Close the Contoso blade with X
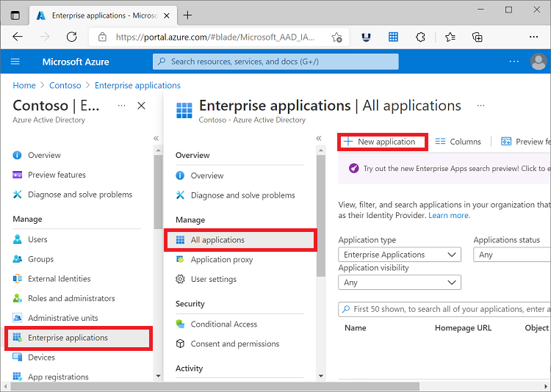551x392 pixels. click(x=141, y=106)
